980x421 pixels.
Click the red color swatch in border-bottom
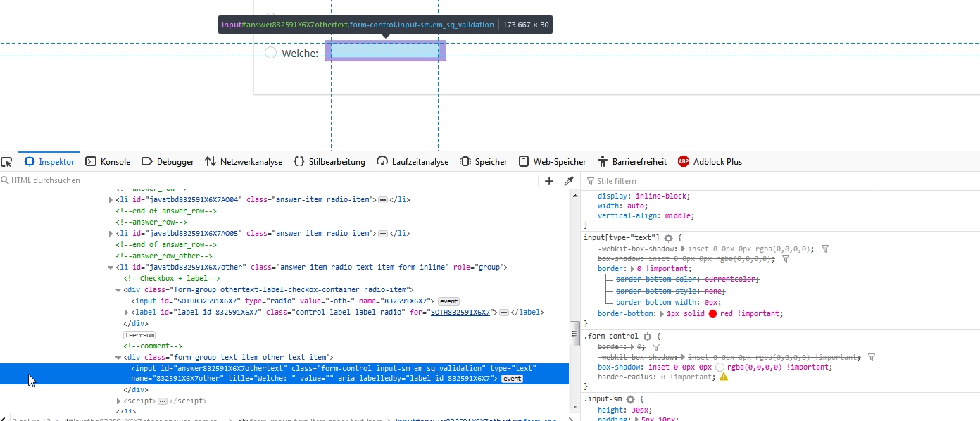tap(712, 314)
